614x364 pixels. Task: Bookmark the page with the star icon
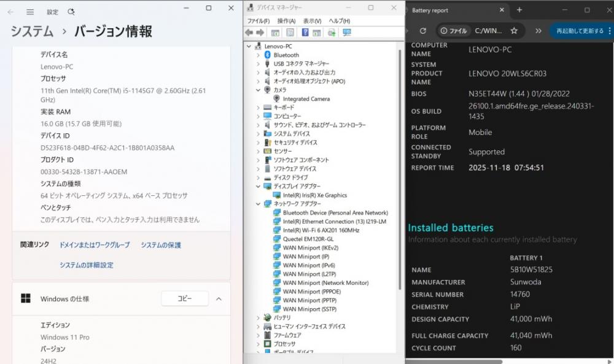[x=514, y=31]
